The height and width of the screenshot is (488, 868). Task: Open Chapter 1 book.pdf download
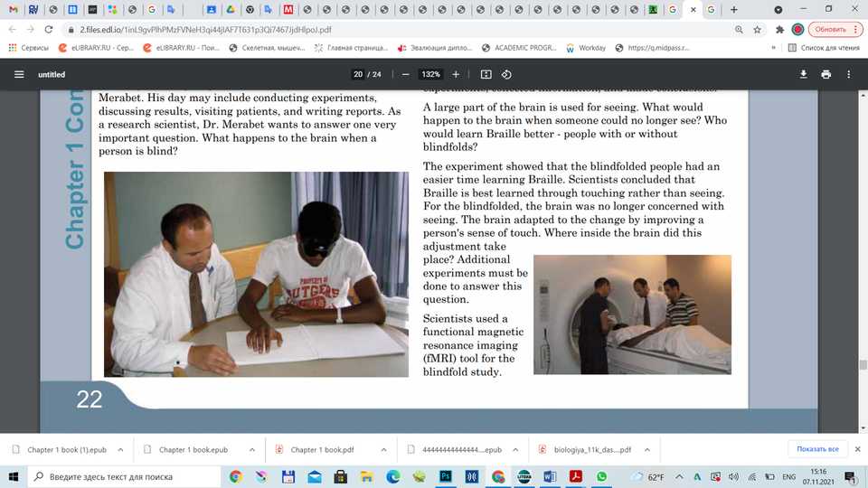316,450
